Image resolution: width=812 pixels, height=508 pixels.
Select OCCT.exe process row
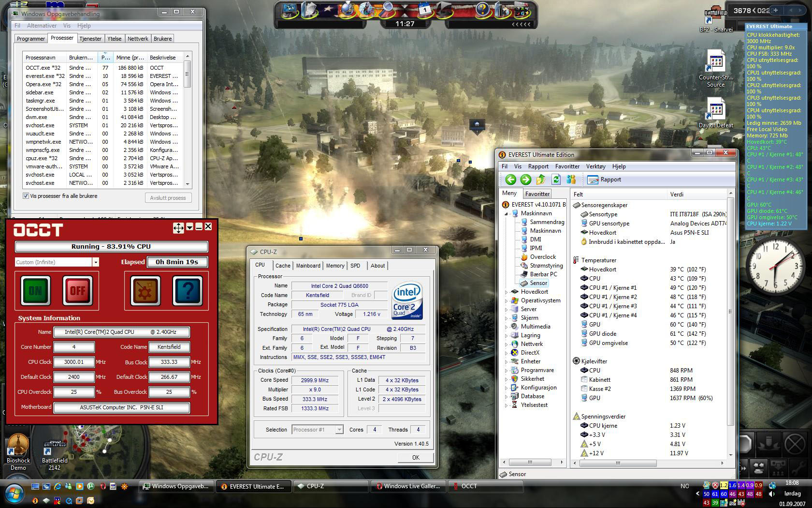[x=103, y=68]
